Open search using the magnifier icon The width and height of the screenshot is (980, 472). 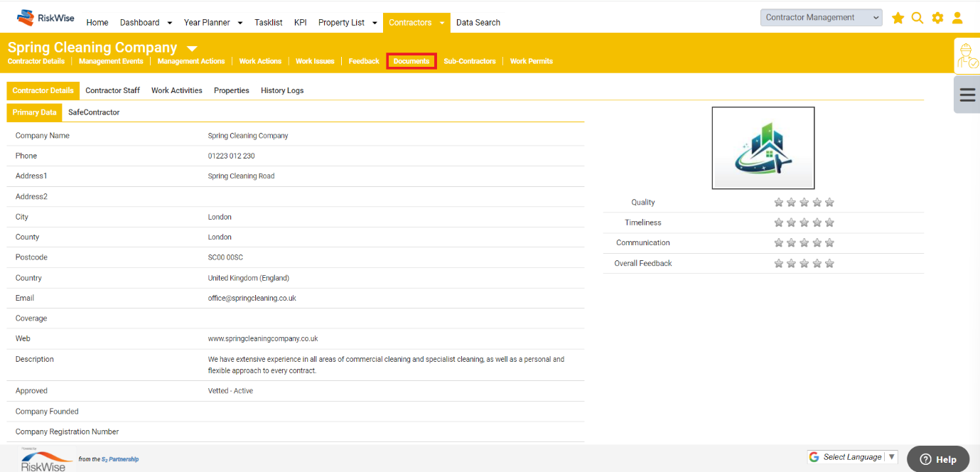coord(917,18)
